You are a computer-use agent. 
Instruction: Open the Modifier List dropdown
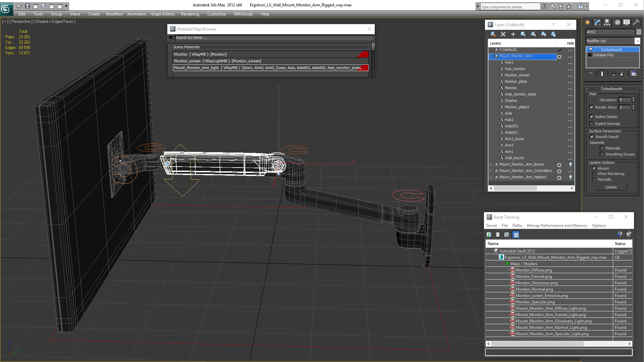point(637,41)
